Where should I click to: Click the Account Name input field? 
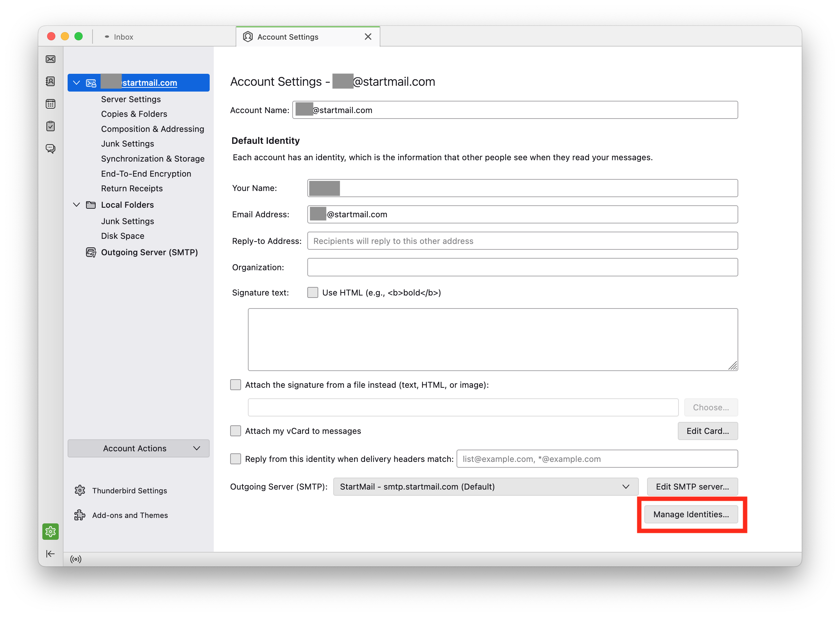click(515, 110)
